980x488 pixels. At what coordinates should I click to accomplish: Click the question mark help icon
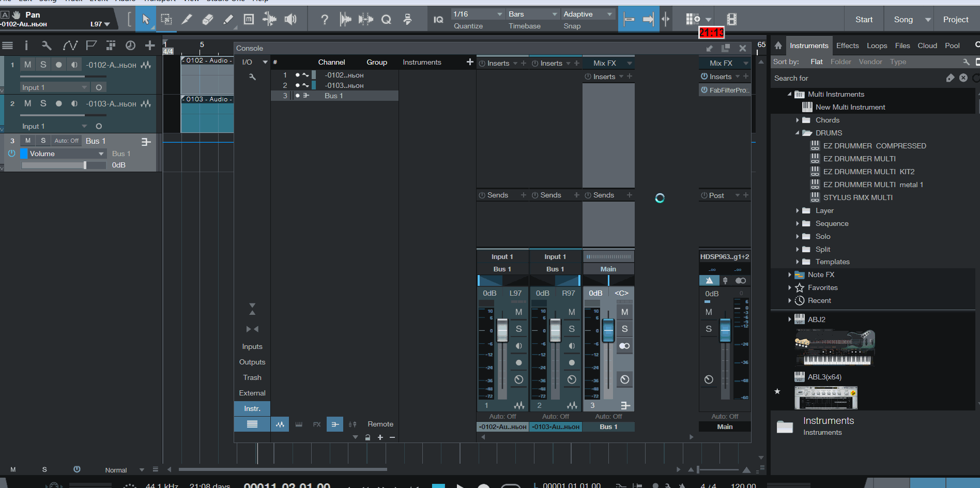[324, 20]
